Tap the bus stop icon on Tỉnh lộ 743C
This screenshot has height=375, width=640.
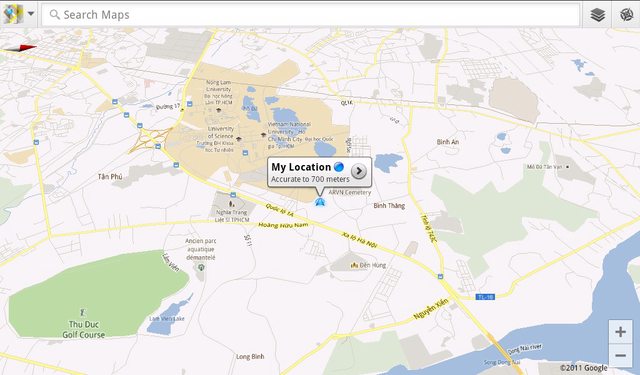pos(440,277)
